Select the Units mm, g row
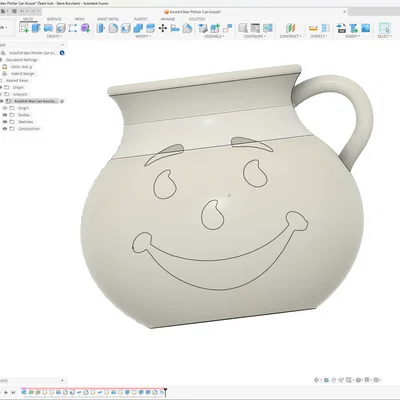Screen dimensions: 400x400 coord(21,67)
